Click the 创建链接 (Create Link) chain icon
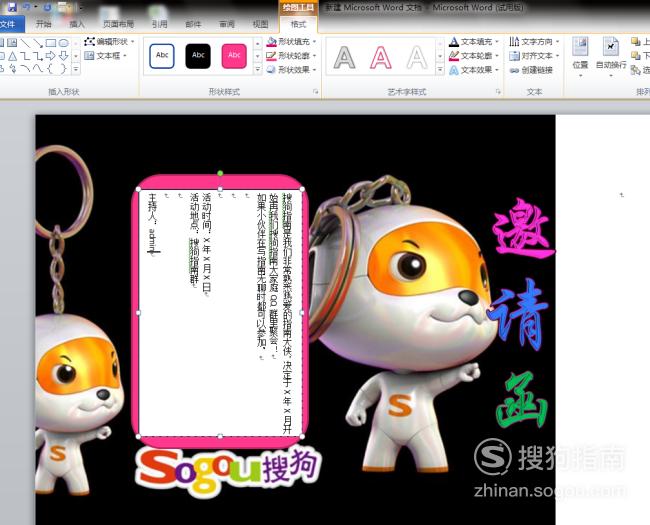The height and width of the screenshot is (525, 650). (x=514, y=70)
